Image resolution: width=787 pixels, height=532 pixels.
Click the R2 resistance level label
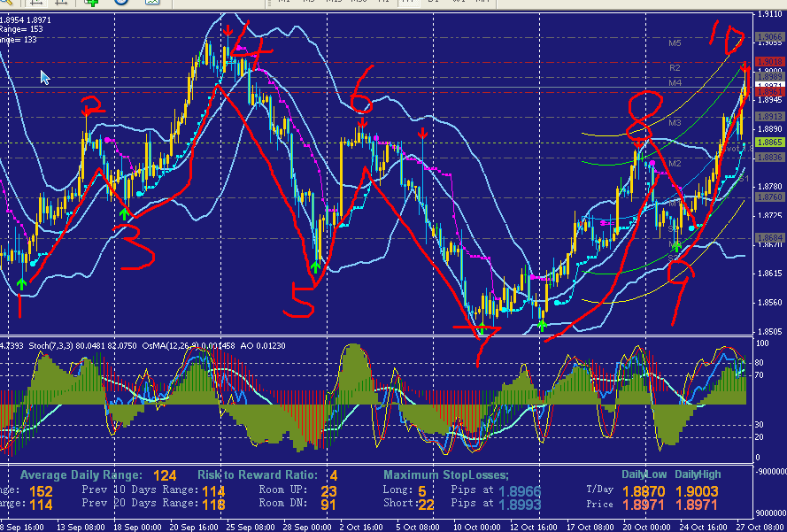click(675, 67)
